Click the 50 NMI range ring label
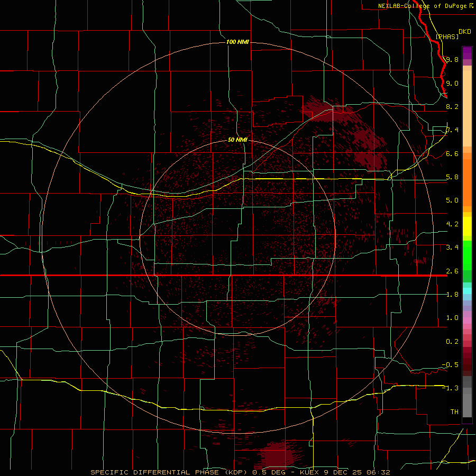This screenshot has width=476, height=476. [x=237, y=140]
